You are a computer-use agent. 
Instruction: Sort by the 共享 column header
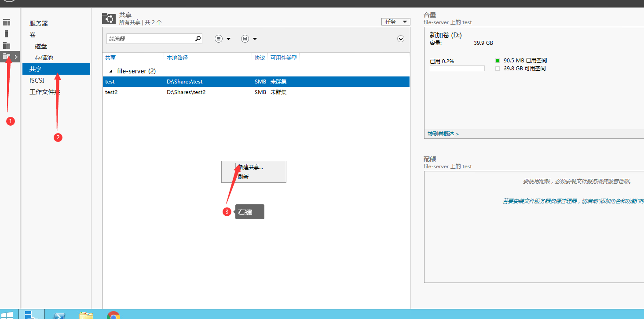[x=110, y=58]
